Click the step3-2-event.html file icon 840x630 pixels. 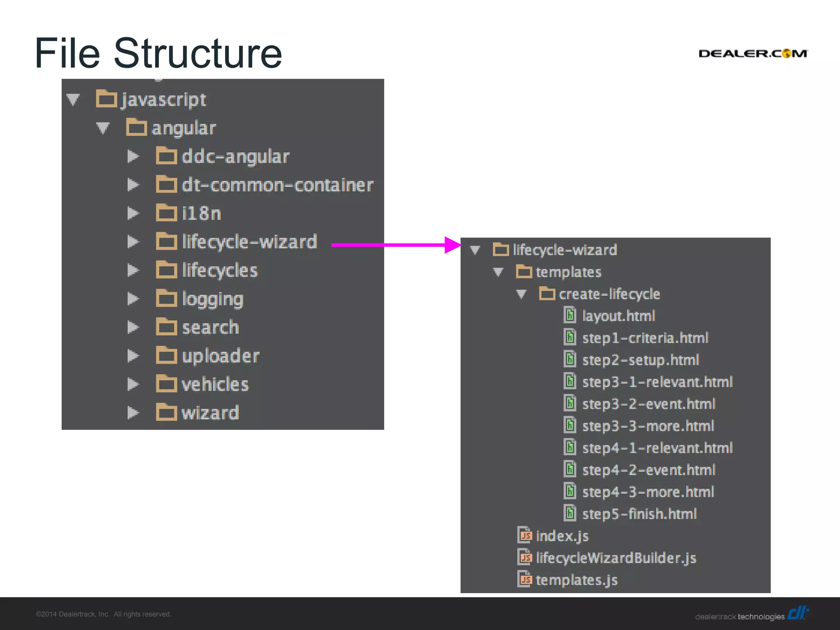570,403
